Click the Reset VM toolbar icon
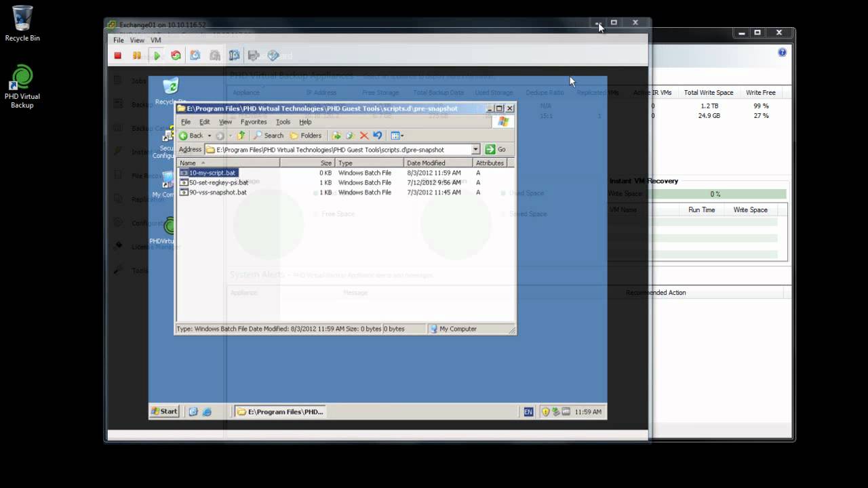This screenshot has height=488, width=868. (x=176, y=56)
